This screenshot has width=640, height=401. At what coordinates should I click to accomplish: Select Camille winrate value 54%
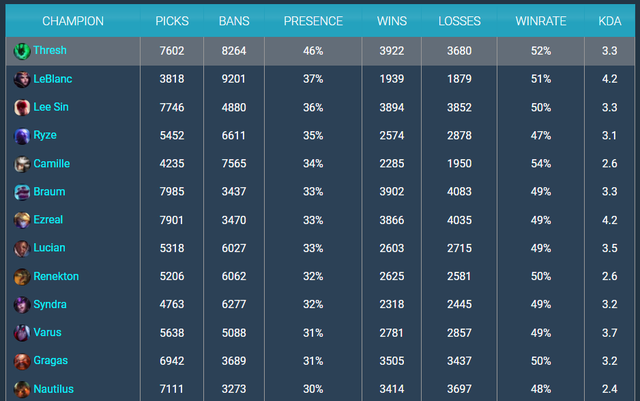pyautogui.click(x=541, y=164)
